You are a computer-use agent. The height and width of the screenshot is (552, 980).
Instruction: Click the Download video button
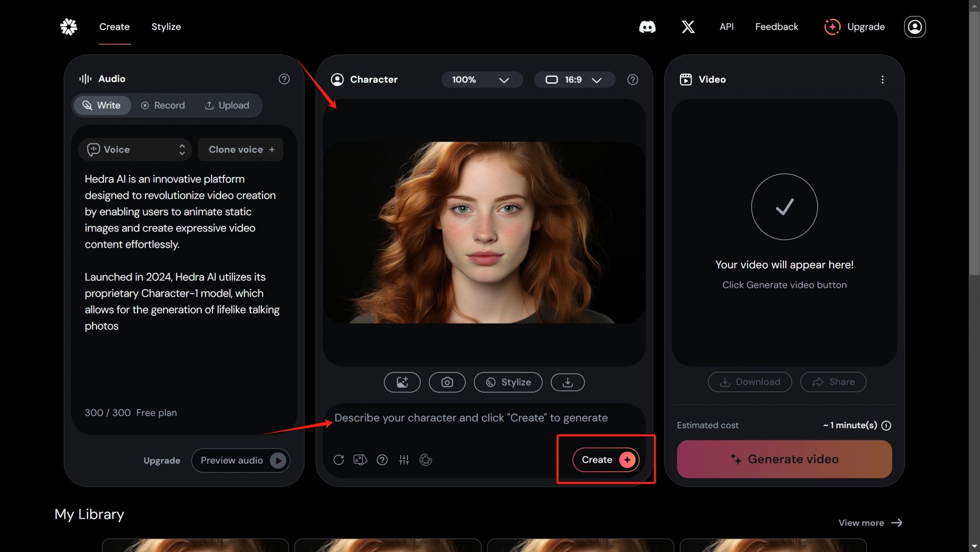tap(750, 382)
